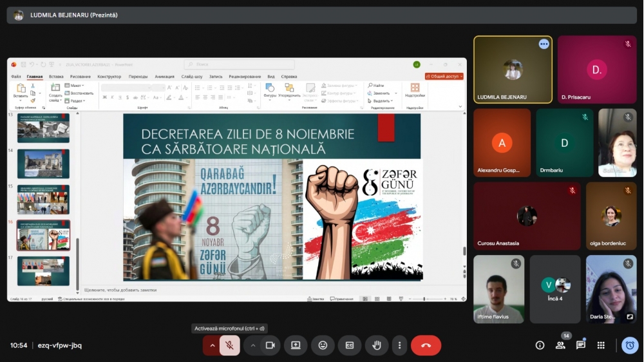Unmute the microphone
644x362 pixels.
pos(229,345)
